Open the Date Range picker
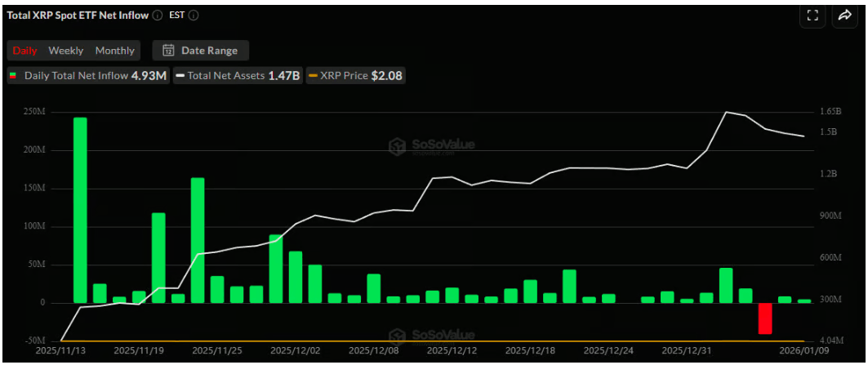The width and height of the screenshot is (868, 365). [200, 51]
